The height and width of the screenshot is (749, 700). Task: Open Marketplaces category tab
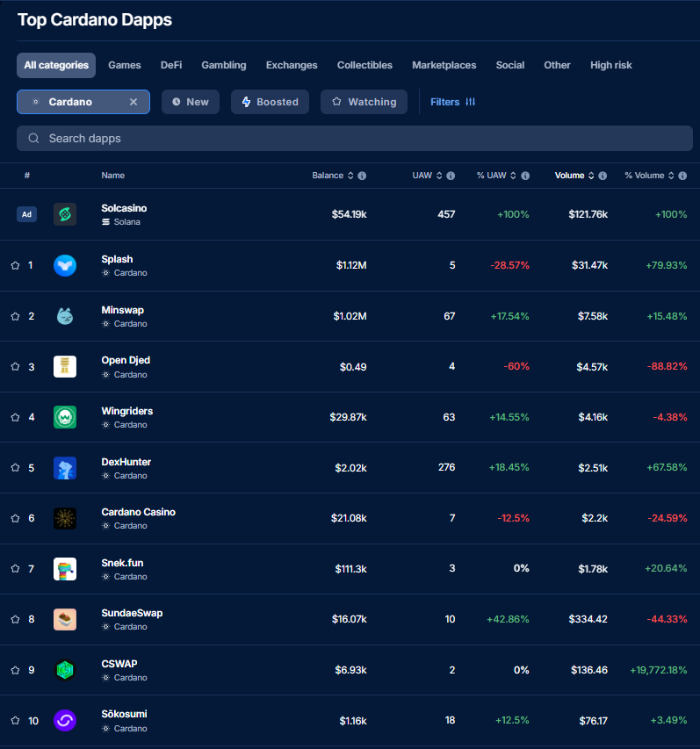point(444,66)
